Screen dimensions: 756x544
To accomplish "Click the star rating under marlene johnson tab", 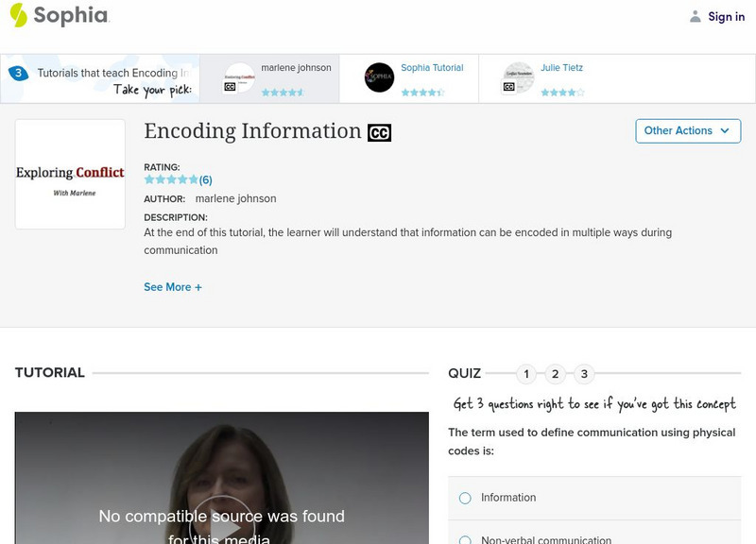I will tap(283, 92).
